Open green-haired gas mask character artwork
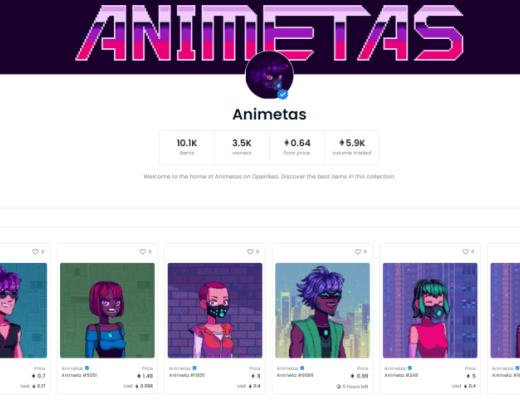520x400 pixels. coord(430,310)
